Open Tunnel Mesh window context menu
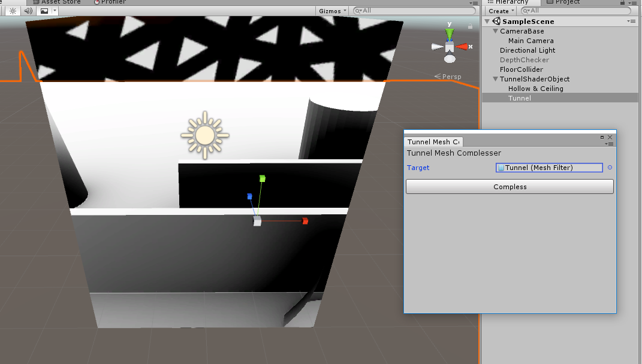The height and width of the screenshot is (364, 642). [x=610, y=144]
